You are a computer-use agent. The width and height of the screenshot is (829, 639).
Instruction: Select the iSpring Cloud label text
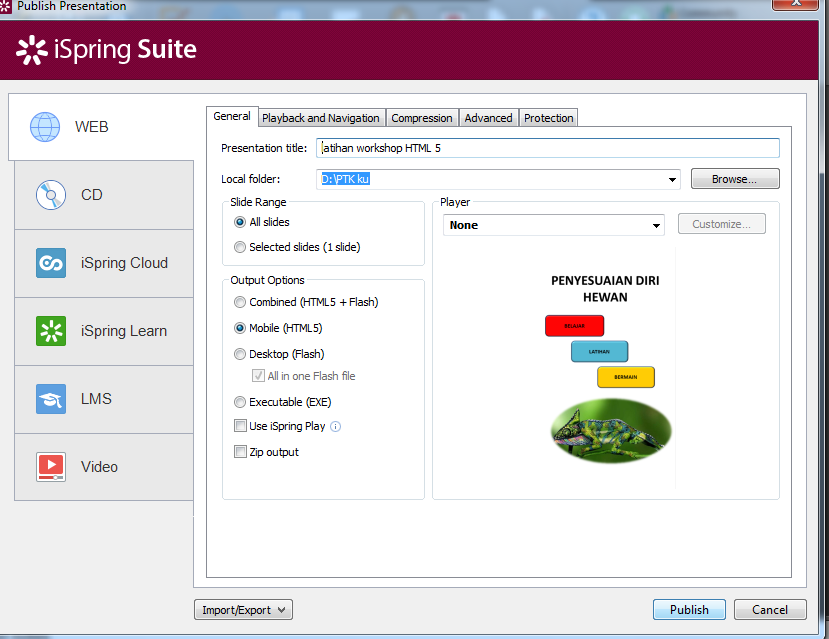pyautogui.click(x=124, y=263)
